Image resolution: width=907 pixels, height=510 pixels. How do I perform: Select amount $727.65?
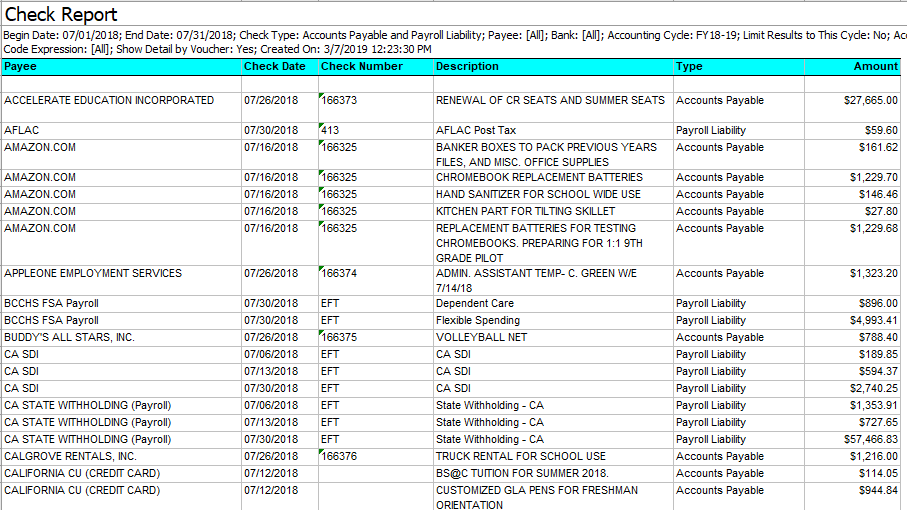(879, 423)
